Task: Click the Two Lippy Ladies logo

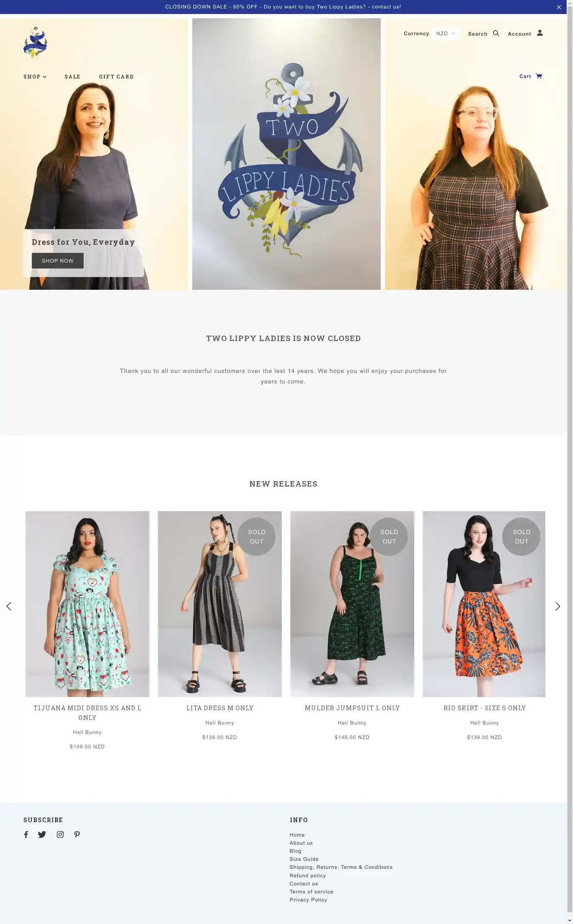Action: (35, 42)
